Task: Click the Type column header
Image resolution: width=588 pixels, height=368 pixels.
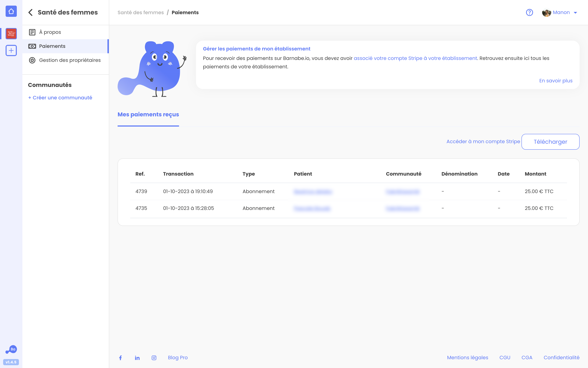Action: coord(248,174)
